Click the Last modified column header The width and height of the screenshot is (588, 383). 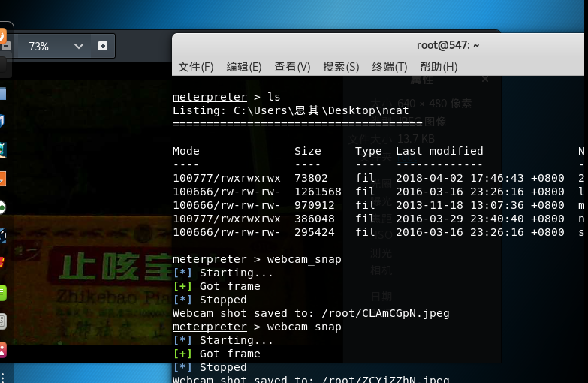coord(439,151)
